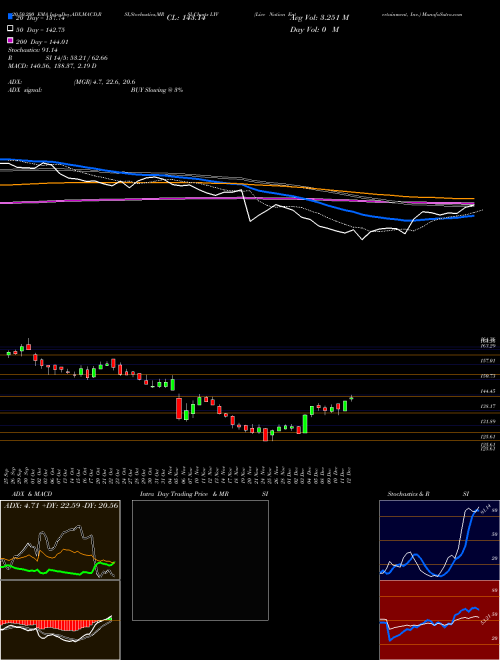Click the 'BUY Slowing @ 3%' ADX signal text
The width and height of the screenshot is (500, 660).
157,90
